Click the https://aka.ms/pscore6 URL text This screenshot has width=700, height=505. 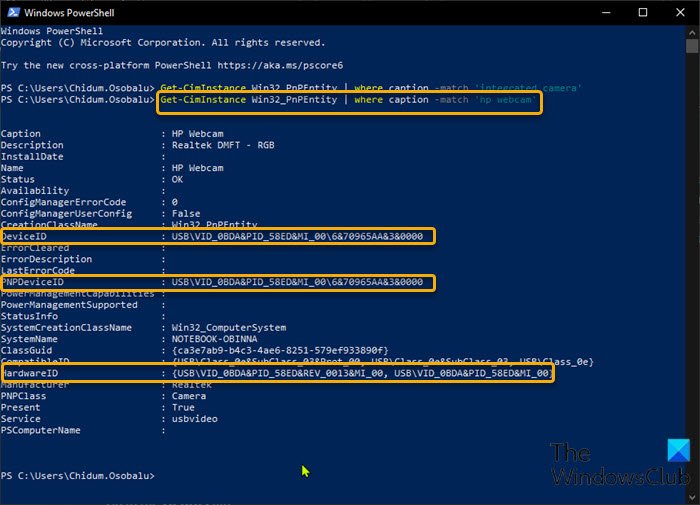[x=280, y=65]
